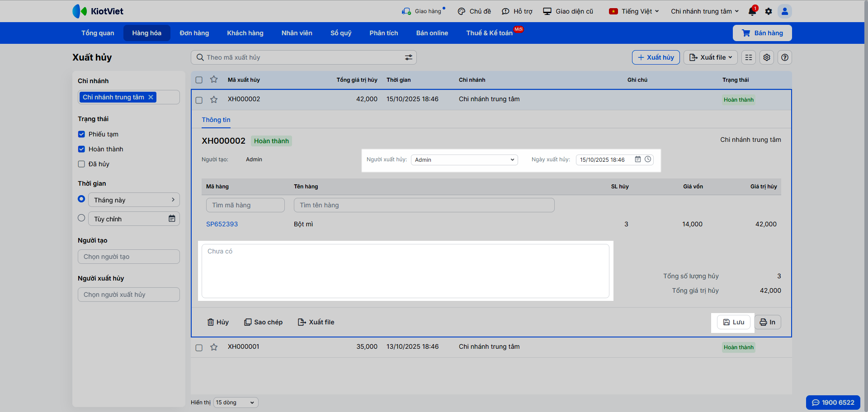This screenshot has height=412, width=868.
Task: Star the XH000002 row
Action: [x=214, y=99]
